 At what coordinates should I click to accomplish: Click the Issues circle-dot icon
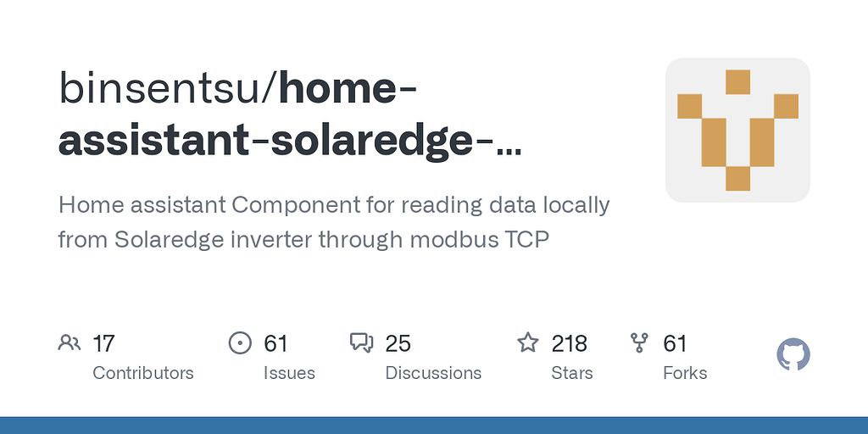[x=240, y=343]
